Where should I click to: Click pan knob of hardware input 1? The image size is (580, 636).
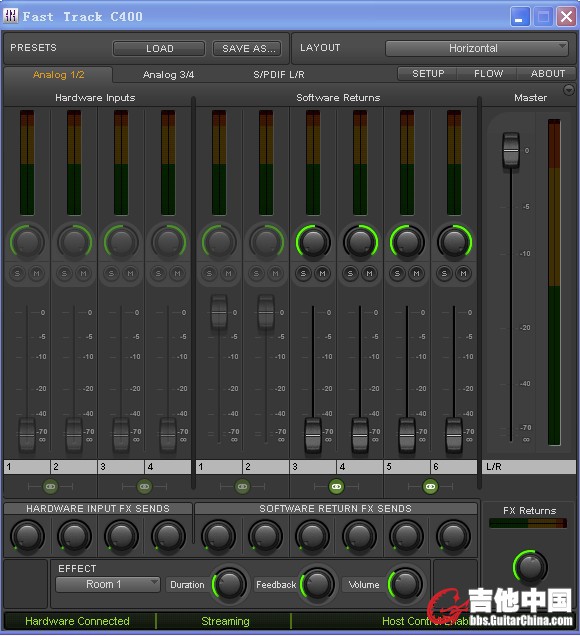pyautogui.click(x=27, y=242)
